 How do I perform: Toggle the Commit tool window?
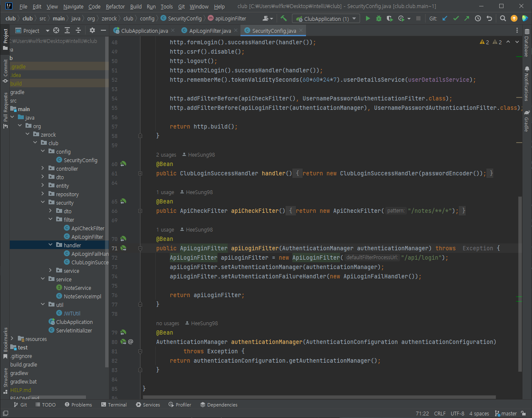pos(5,71)
